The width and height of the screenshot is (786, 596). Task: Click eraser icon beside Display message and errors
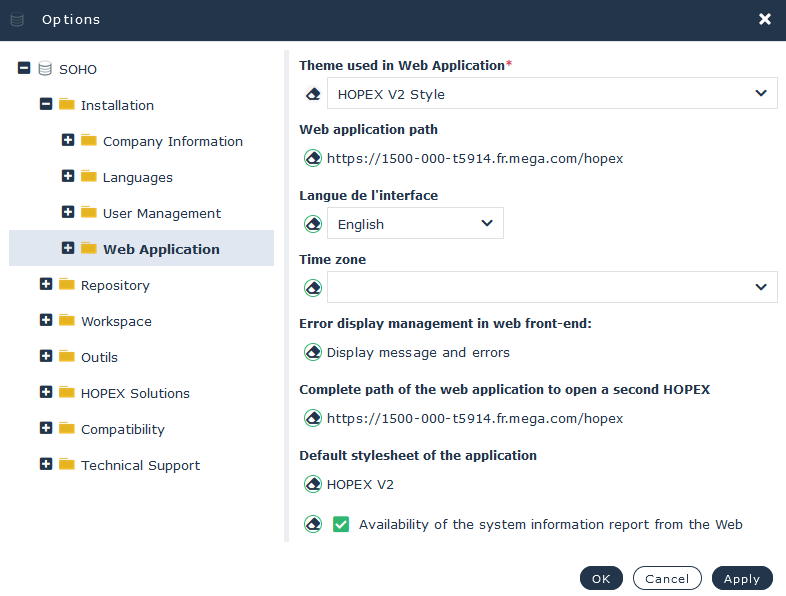click(x=313, y=352)
